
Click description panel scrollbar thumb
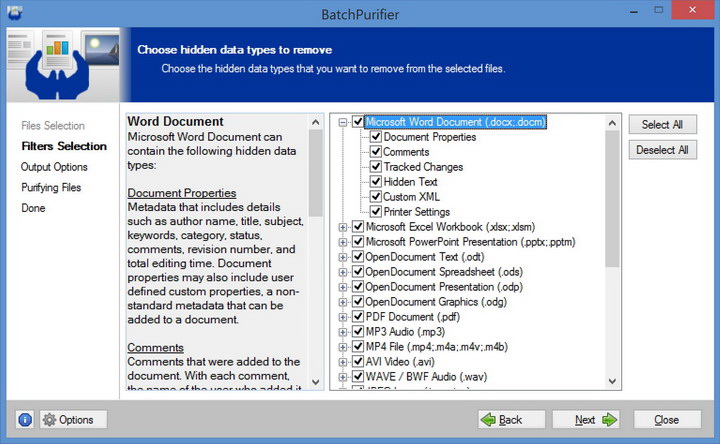(315, 173)
